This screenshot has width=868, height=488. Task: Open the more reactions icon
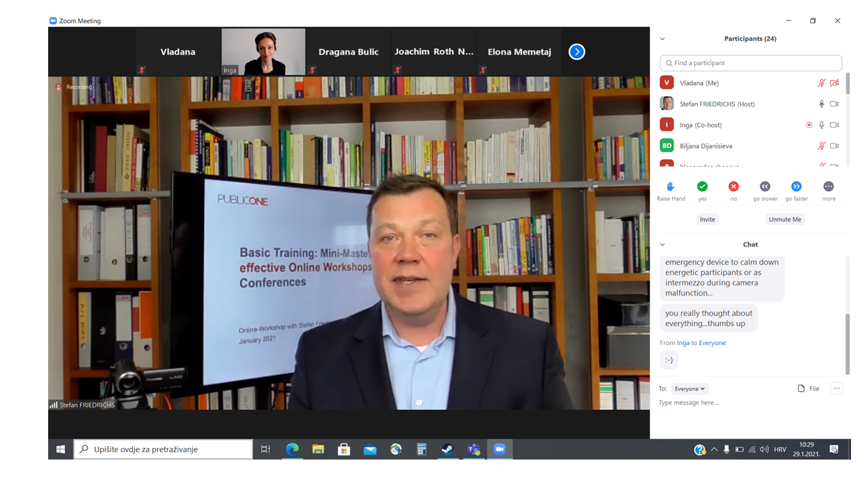[x=829, y=186]
